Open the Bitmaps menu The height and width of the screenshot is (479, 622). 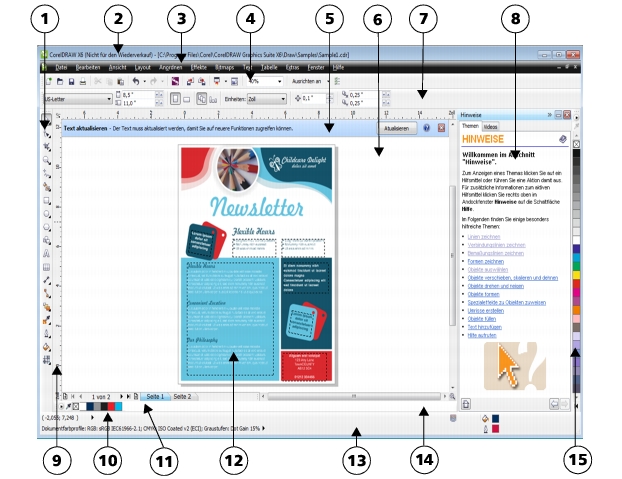point(221,66)
